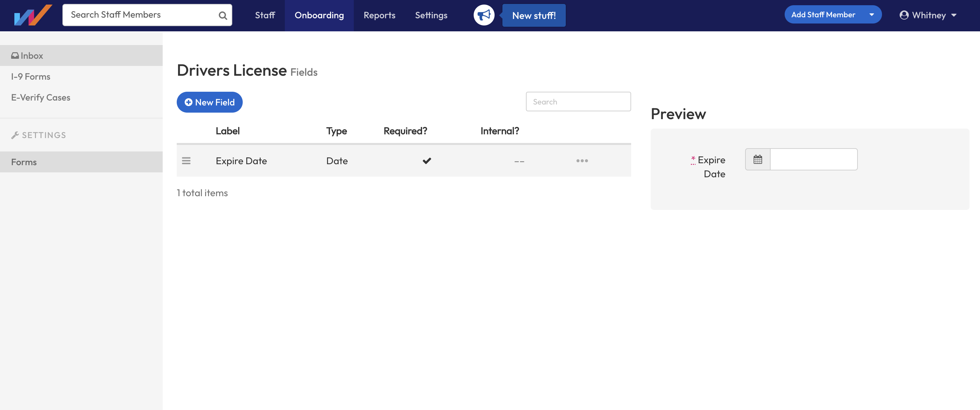Click the New stuff! button
This screenshot has width=980, height=410.
coord(534,15)
